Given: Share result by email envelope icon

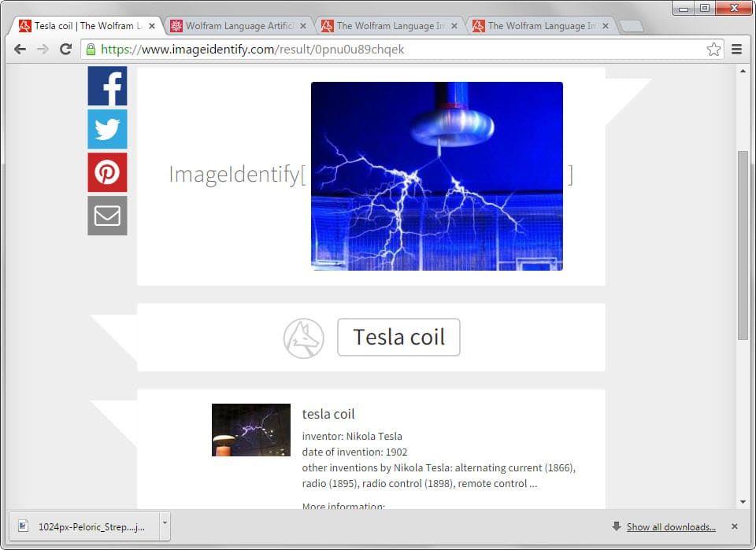Looking at the screenshot, I should click(x=107, y=216).
